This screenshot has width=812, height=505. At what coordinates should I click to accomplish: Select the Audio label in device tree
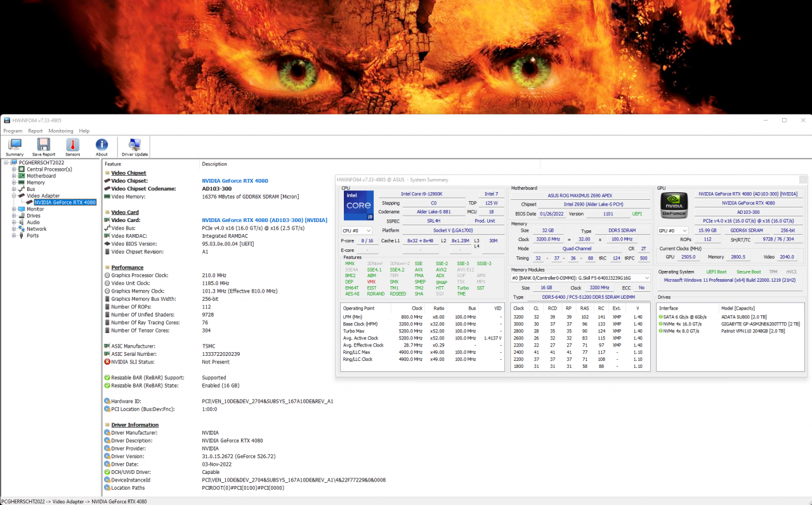[x=33, y=222]
